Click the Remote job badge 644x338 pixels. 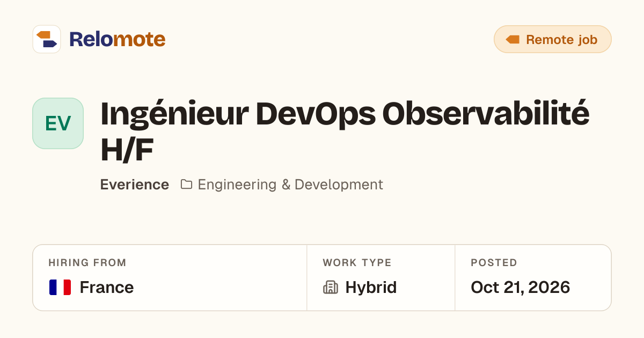pos(552,39)
